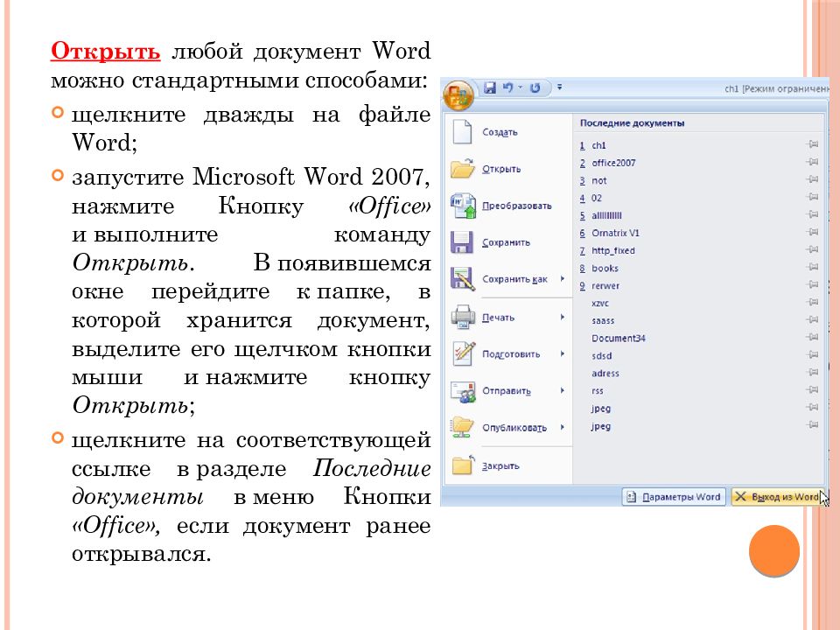840x630 pixels.
Task: Open recent document Ornatrix V1
Action: coord(615,233)
